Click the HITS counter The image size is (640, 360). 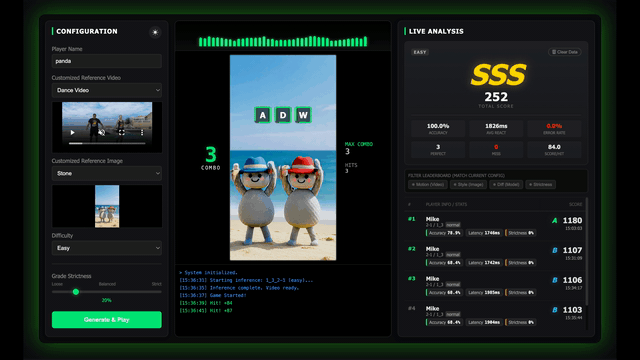pos(351,168)
